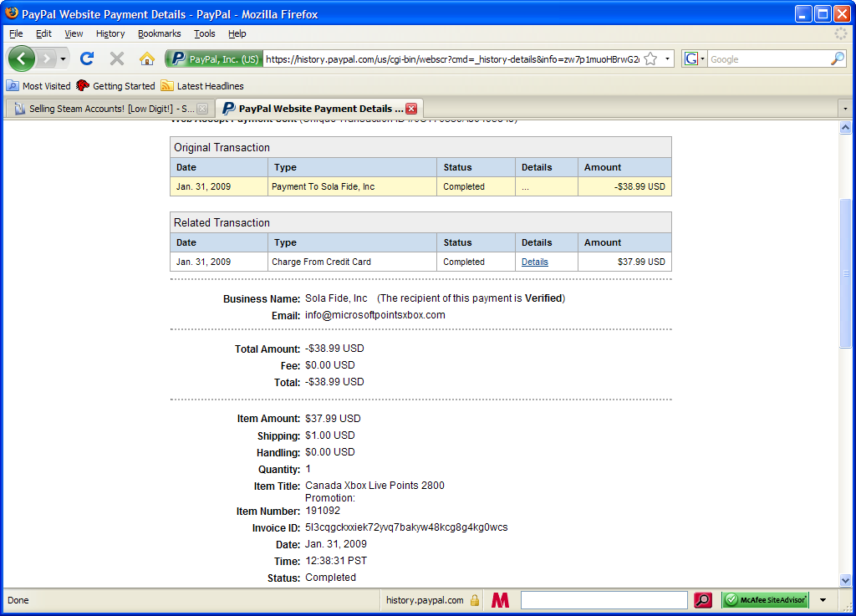Open the Bookmarks menu
This screenshot has height=616, width=856.
[x=159, y=33]
